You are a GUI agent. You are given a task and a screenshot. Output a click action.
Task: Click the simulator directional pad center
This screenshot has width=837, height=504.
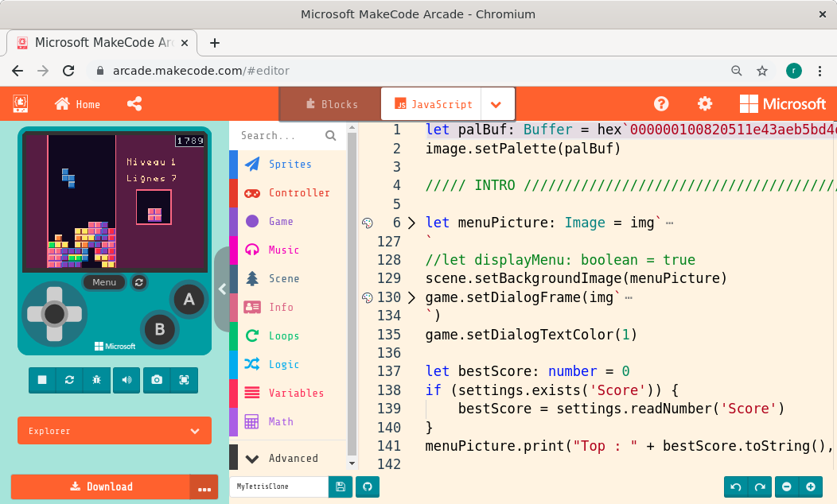(54, 314)
